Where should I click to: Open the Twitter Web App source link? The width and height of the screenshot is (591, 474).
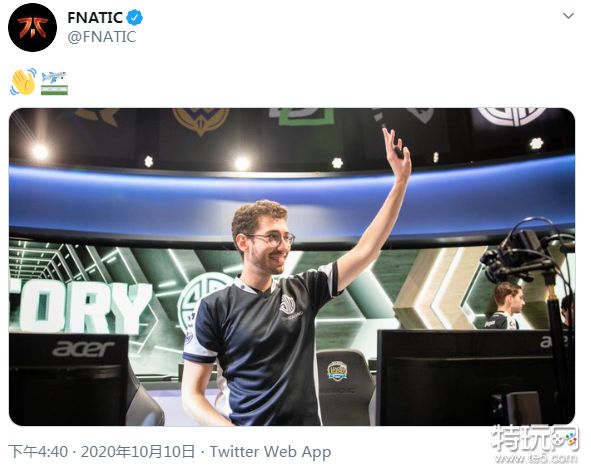pos(270,451)
